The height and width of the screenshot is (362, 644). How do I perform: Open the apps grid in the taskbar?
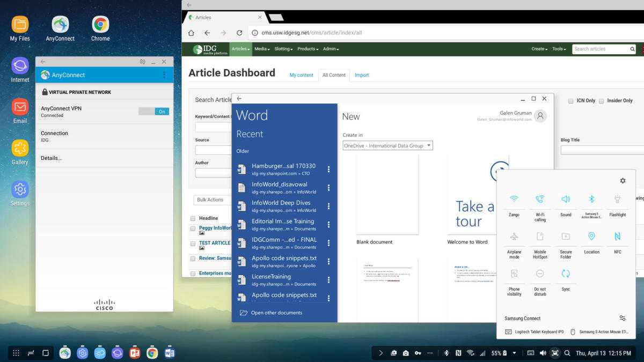[x=16, y=353]
